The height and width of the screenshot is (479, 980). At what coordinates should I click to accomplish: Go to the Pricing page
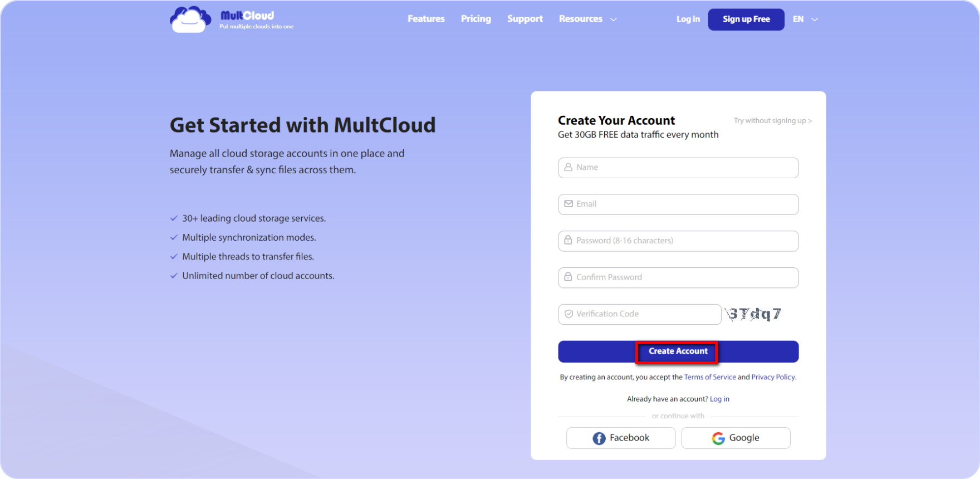(476, 19)
